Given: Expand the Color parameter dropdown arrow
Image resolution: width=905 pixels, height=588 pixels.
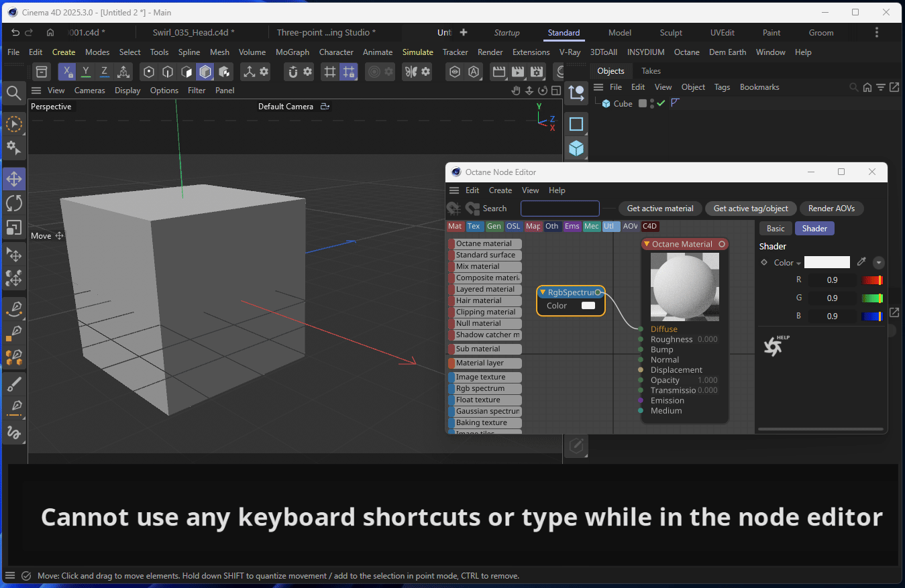Looking at the screenshot, I should tap(798, 263).
